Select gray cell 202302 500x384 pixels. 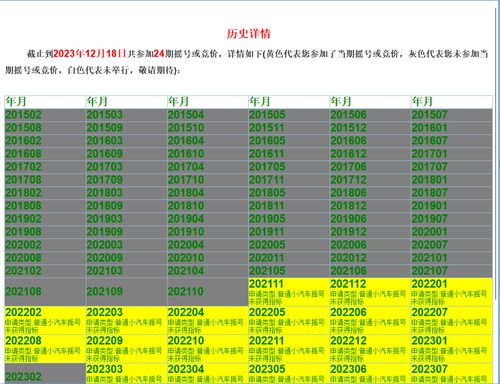[x=45, y=374]
